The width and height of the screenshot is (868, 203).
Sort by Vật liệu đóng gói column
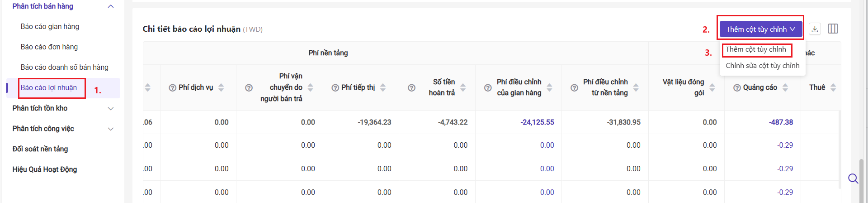[712, 87]
